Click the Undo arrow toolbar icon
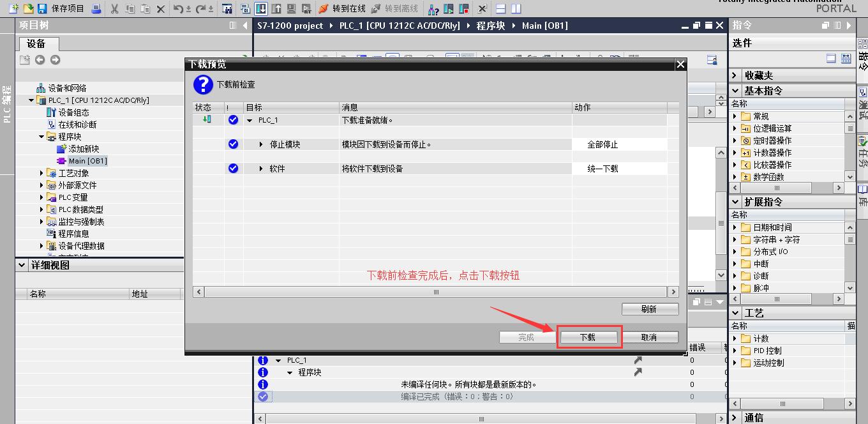Image resolution: width=868 pixels, height=424 pixels. (179, 9)
